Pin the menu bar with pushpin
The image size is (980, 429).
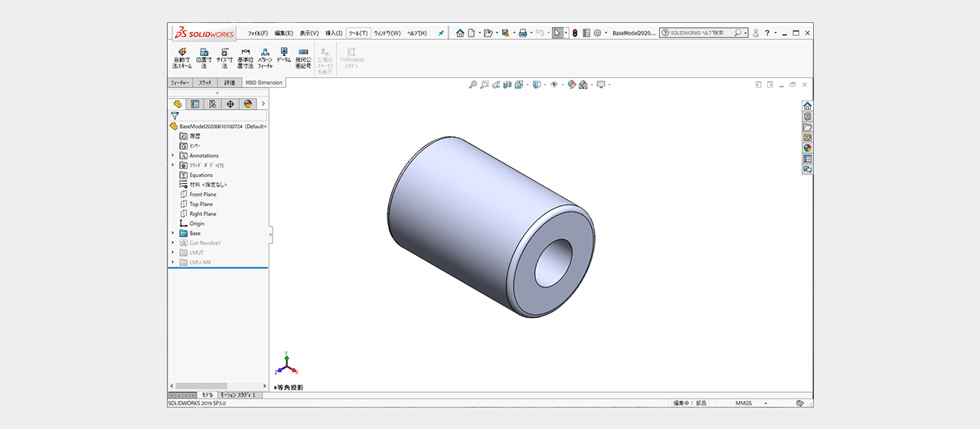[x=441, y=33]
